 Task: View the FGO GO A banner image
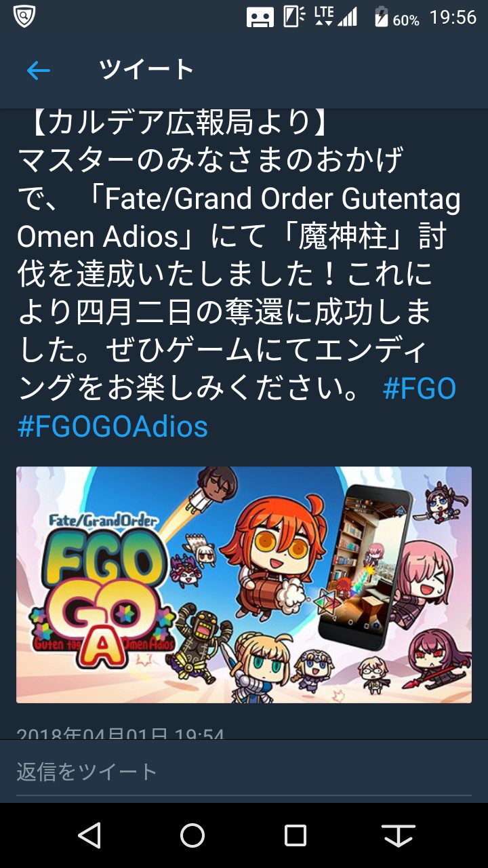coord(244,585)
